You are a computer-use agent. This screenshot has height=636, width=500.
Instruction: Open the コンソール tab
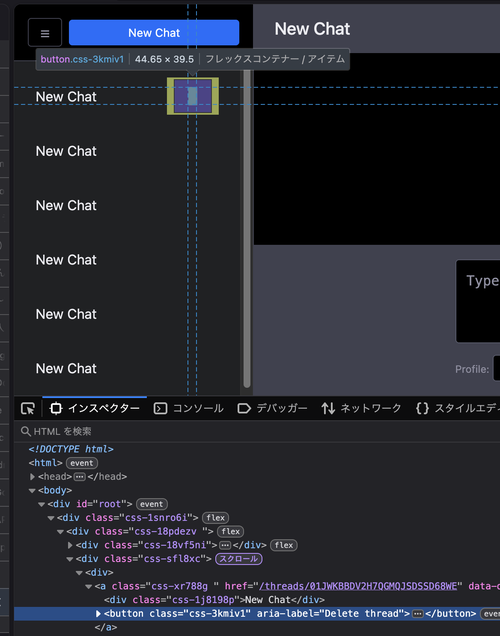point(189,408)
